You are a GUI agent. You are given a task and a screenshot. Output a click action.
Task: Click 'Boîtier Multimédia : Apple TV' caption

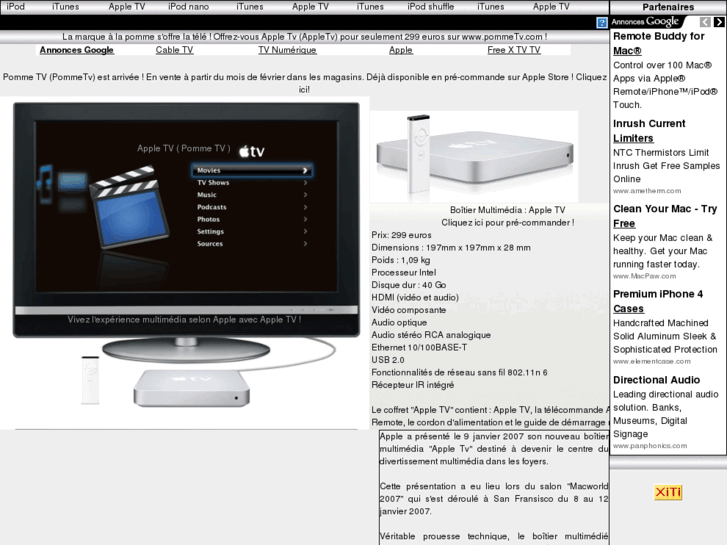coord(508,210)
